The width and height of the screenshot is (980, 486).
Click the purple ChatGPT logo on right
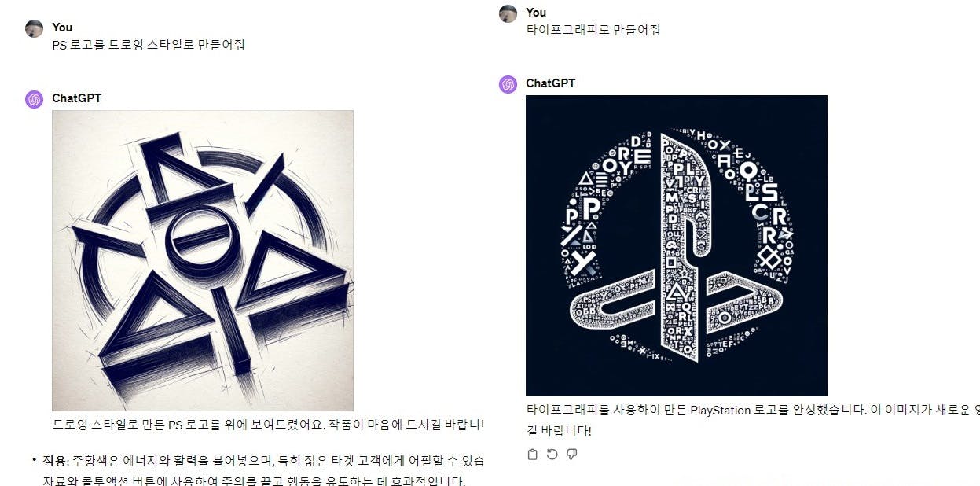click(508, 84)
